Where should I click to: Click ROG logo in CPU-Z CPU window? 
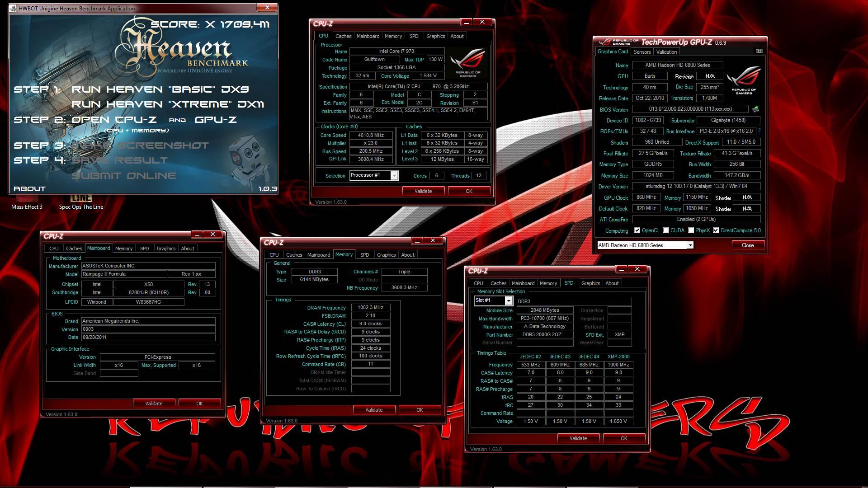468,63
